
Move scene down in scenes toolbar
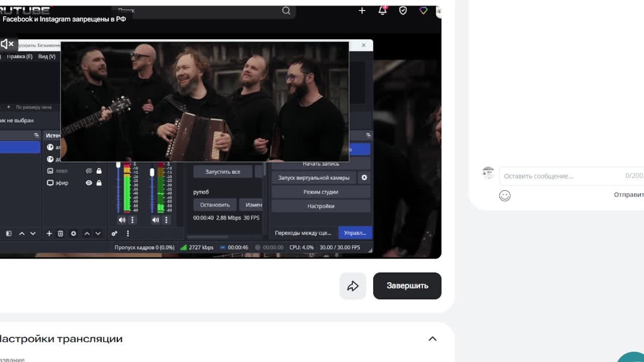coord(33,233)
